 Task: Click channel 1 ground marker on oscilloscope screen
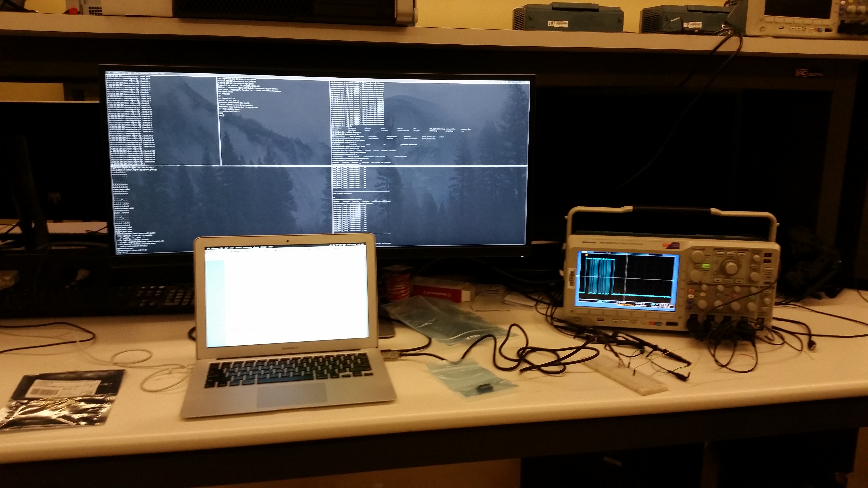tap(578, 276)
